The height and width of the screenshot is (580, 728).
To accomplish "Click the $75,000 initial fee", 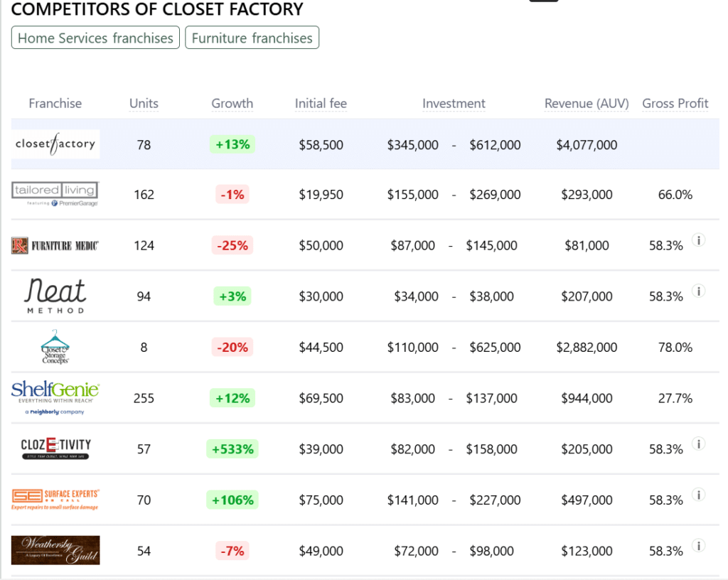I will coord(321,500).
